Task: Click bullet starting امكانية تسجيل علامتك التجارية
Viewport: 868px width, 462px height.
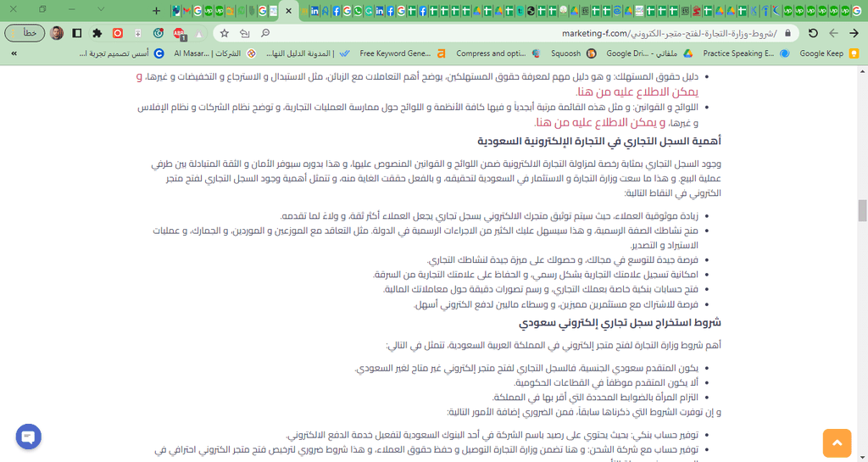Action: [x=536, y=275]
